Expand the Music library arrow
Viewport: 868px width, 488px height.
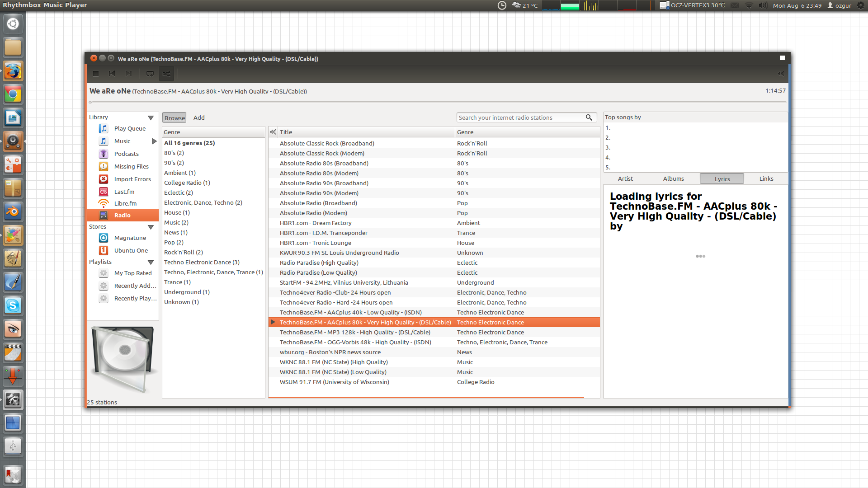[x=155, y=141]
